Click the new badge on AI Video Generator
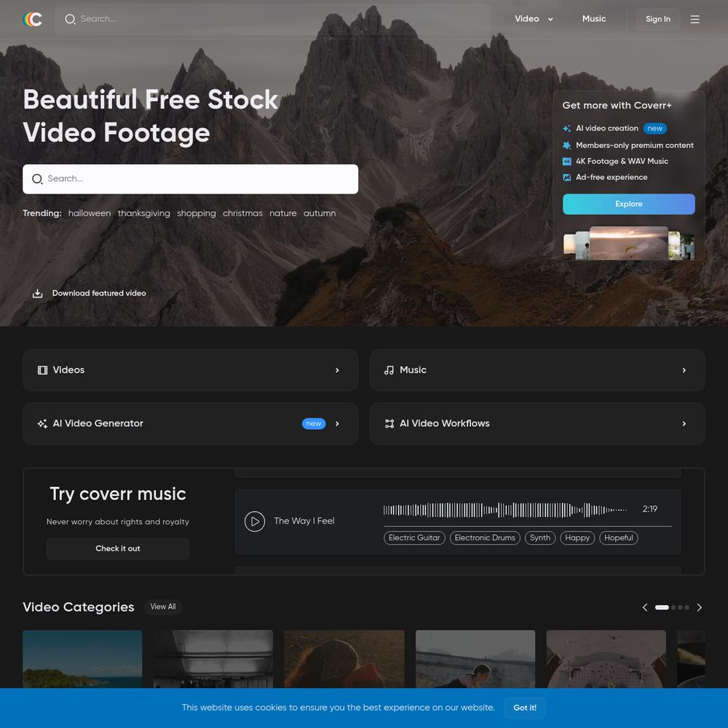 313,424
